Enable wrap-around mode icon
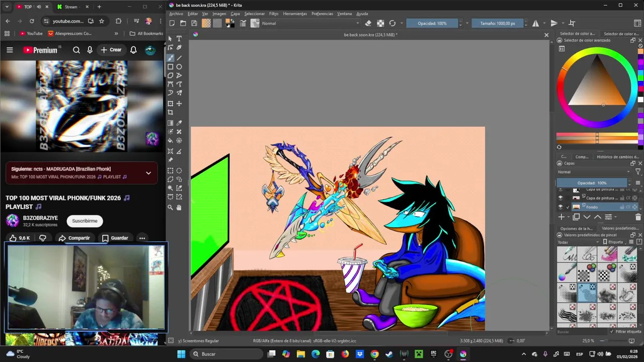The width and height of the screenshot is (644, 362). (x=572, y=23)
